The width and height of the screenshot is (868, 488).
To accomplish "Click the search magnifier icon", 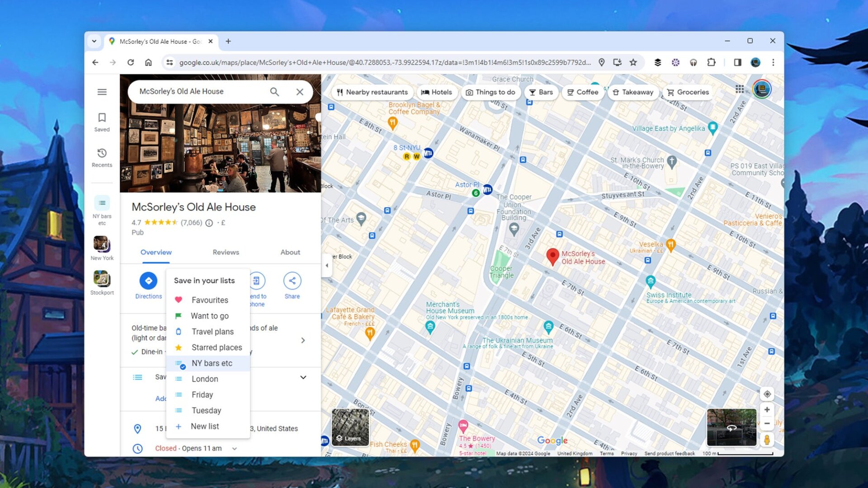I will 274,92.
